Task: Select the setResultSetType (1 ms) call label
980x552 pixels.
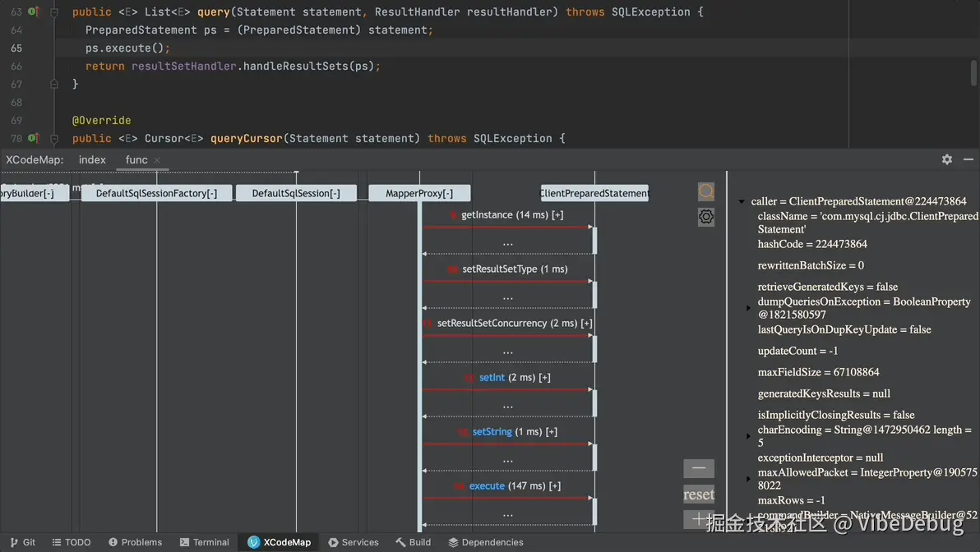Action: tap(515, 269)
